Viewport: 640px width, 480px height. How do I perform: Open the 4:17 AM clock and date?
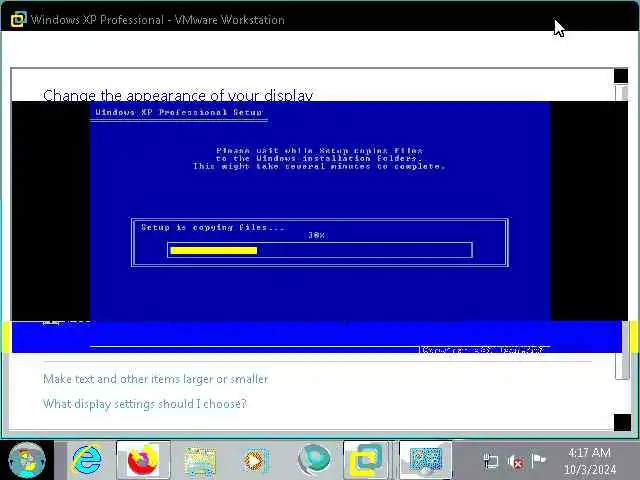(589, 461)
